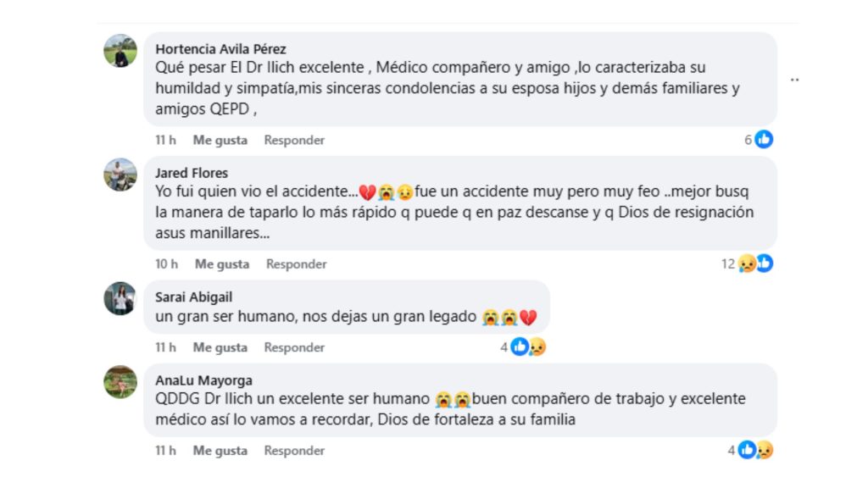The image size is (868, 488).
Task: Select the thumbs-up icon beside Sarai's reaction count
Action: coord(519,347)
